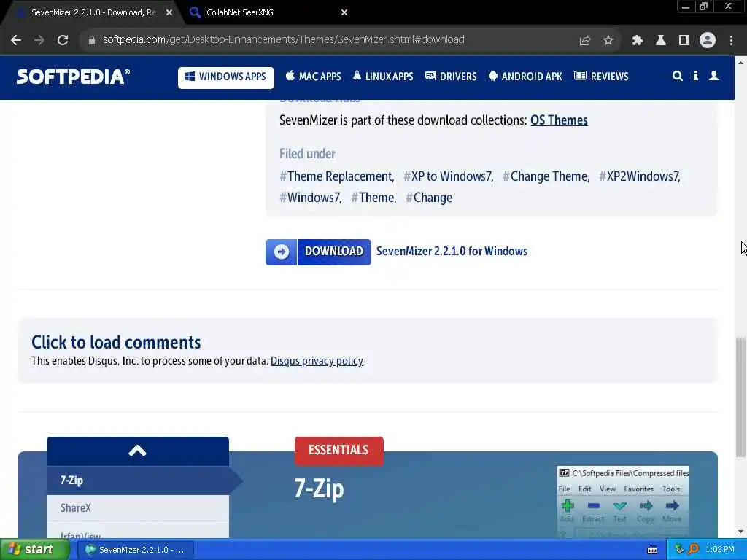The image size is (747, 560).
Task: Open the Chrome profile avatar
Action: point(708,41)
